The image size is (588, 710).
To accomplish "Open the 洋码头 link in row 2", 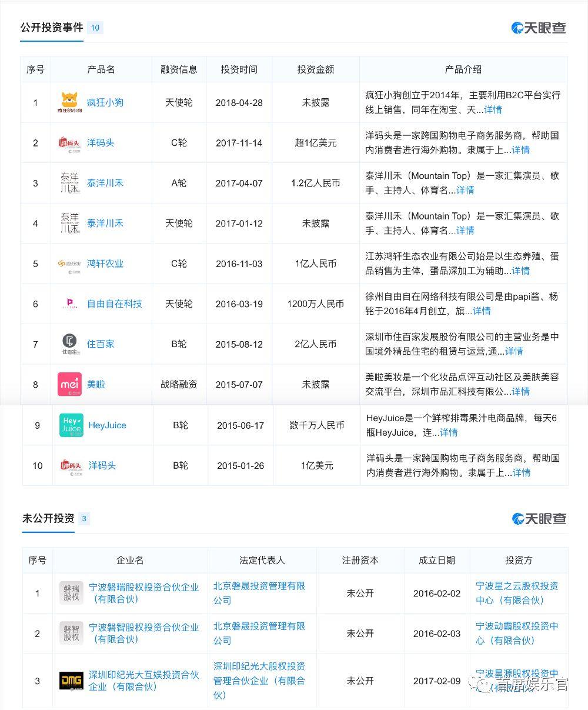I will [101, 142].
